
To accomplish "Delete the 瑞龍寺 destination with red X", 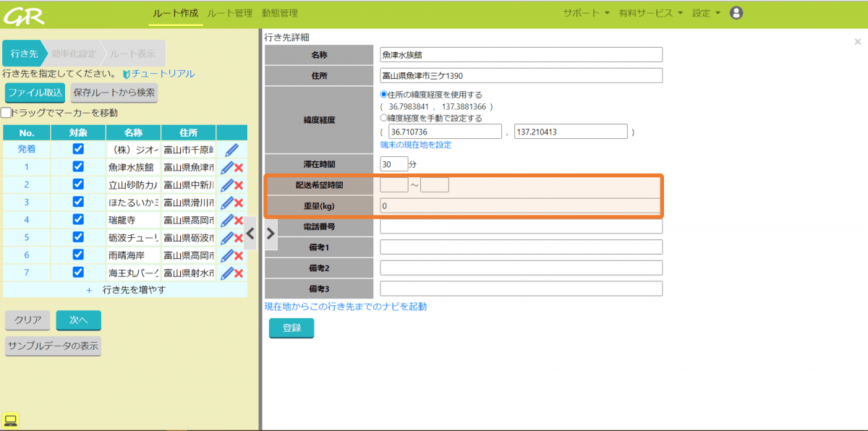I will tap(239, 221).
